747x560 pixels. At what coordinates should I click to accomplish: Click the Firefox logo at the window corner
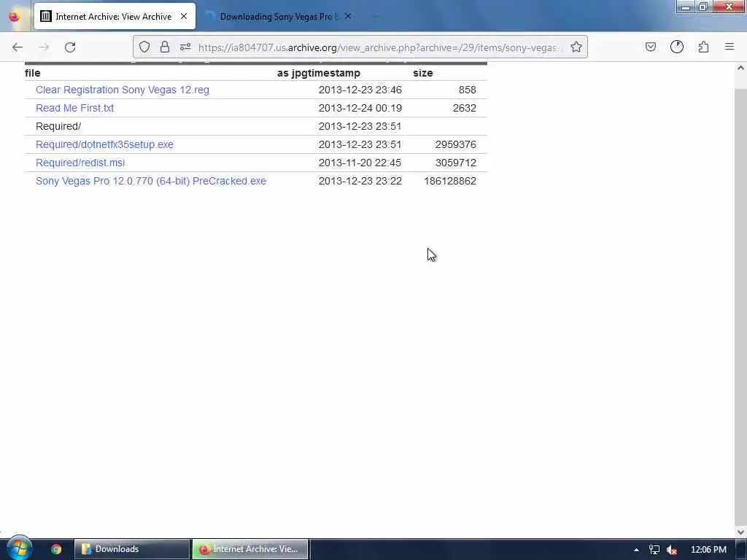coord(15,16)
